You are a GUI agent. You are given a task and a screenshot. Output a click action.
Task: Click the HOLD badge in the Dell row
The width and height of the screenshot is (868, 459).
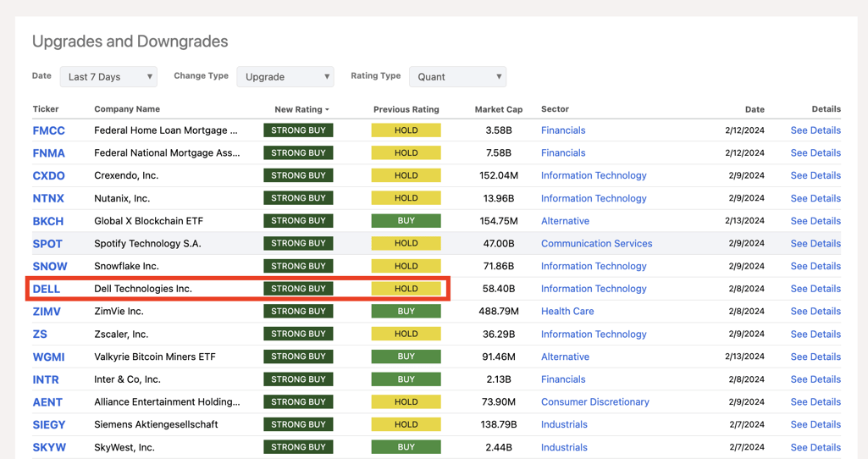click(x=406, y=289)
